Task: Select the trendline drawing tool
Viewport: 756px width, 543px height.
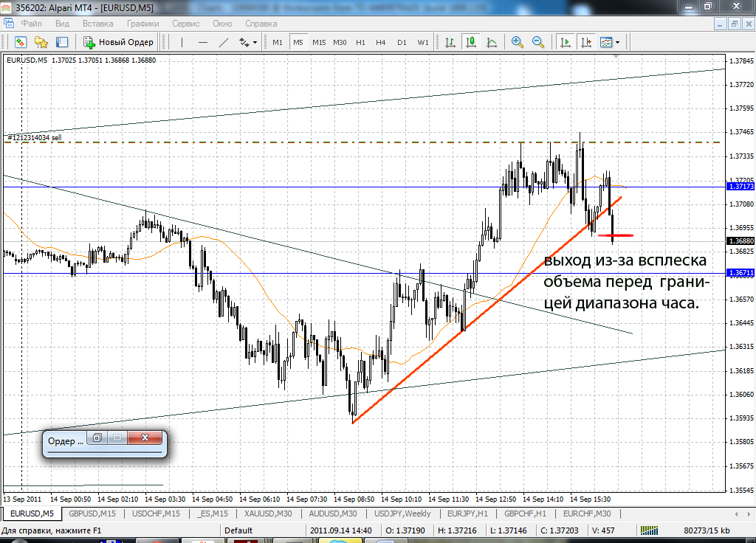Action: click(224, 42)
